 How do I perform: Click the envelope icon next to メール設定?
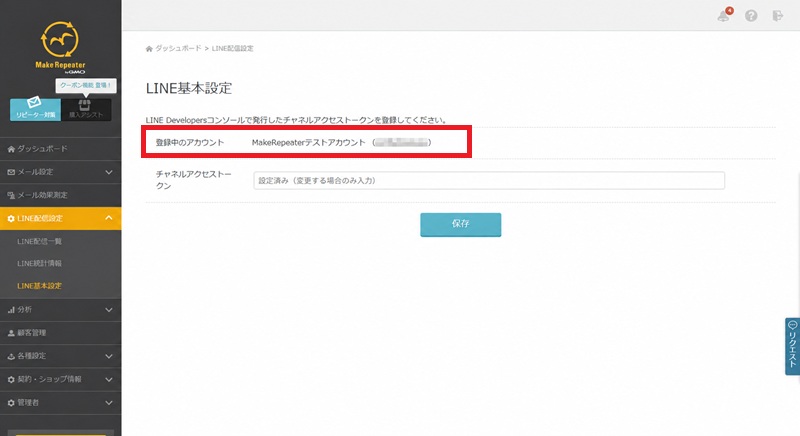tap(11, 172)
